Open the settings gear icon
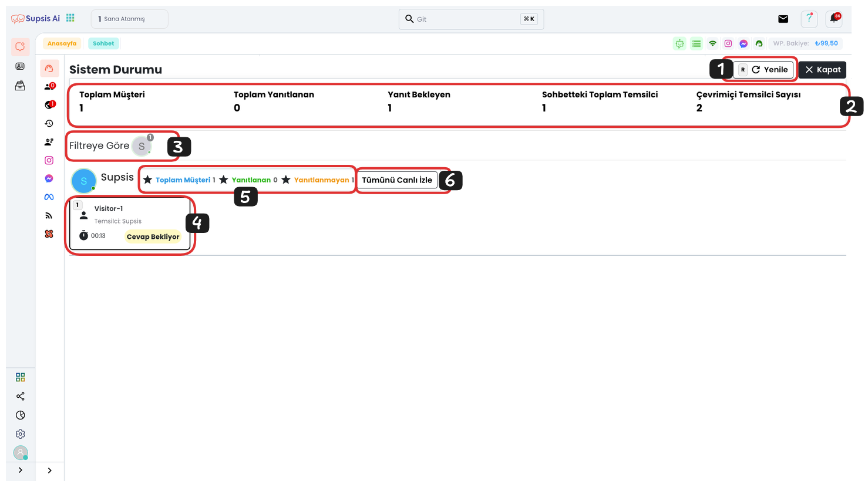The image size is (868, 487). pos(21,434)
